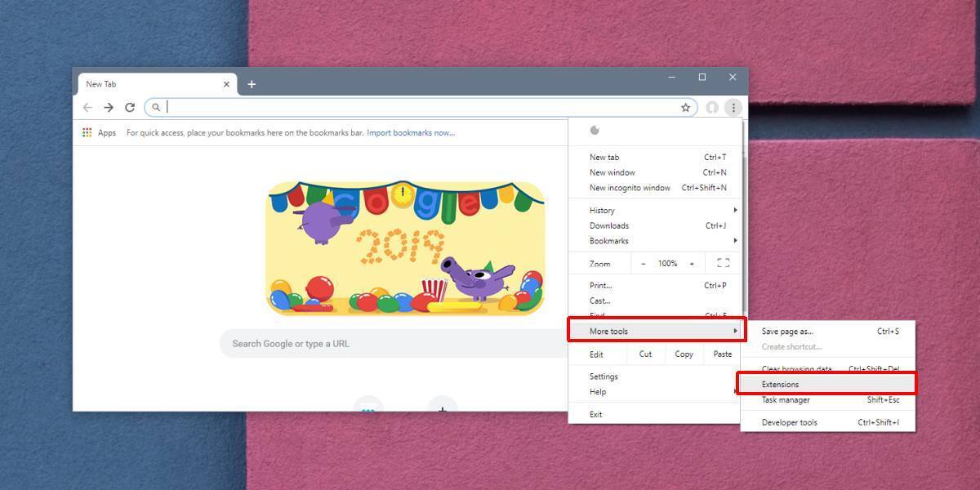The width and height of the screenshot is (980, 490).
Task: Select the New Tab tab
Action: (x=157, y=84)
